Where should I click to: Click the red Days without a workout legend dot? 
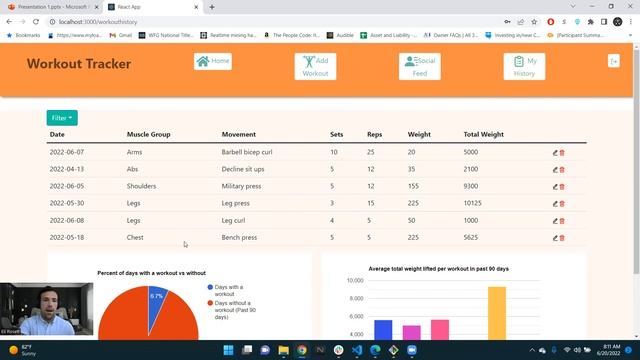[210, 303]
